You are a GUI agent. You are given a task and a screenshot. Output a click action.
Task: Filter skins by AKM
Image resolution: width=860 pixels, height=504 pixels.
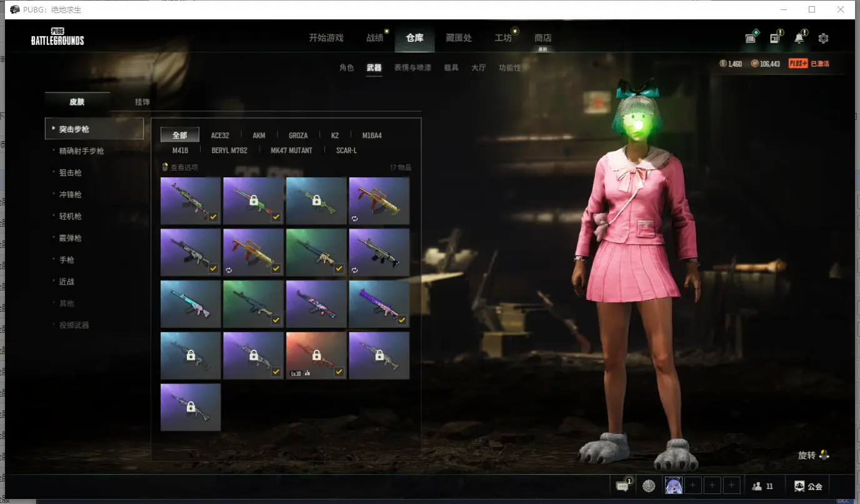click(259, 136)
